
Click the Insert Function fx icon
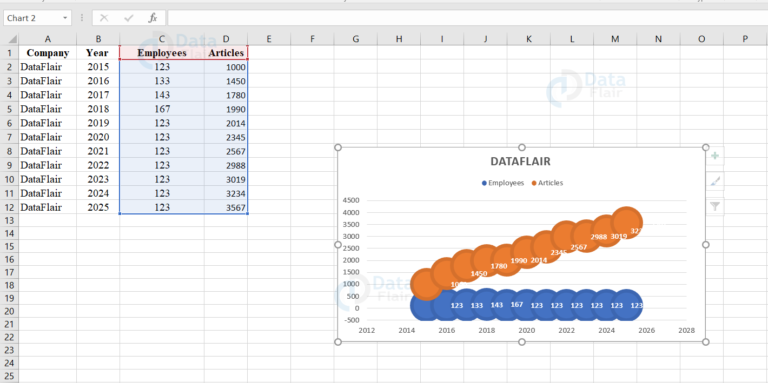point(153,18)
